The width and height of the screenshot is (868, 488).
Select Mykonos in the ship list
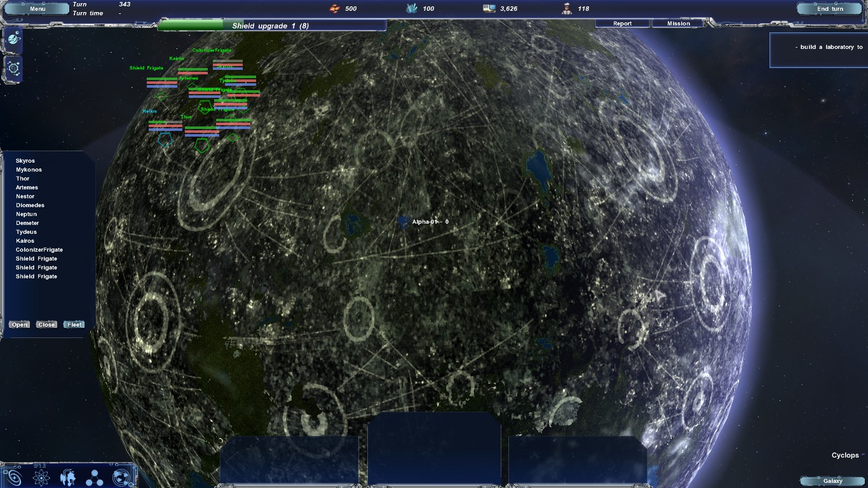29,170
